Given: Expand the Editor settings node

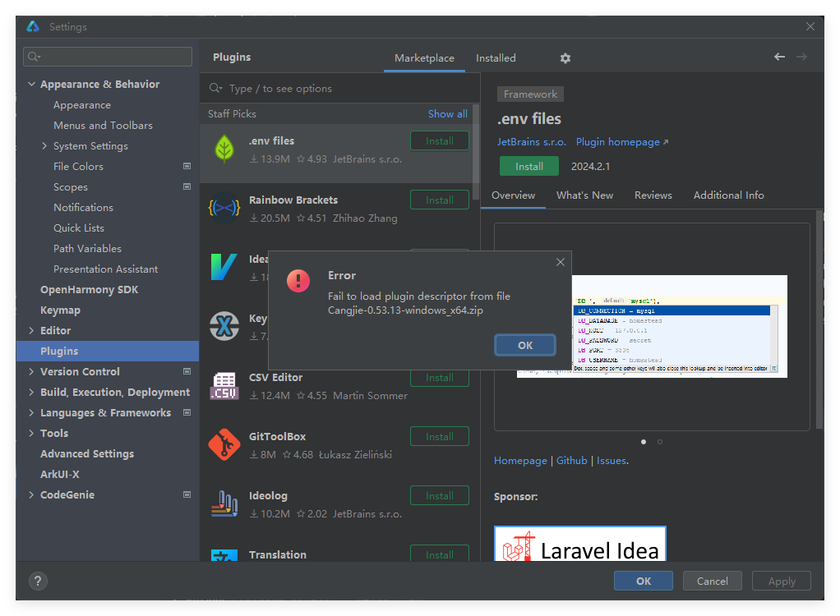Looking at the screenshot, I should click(31, 331).
